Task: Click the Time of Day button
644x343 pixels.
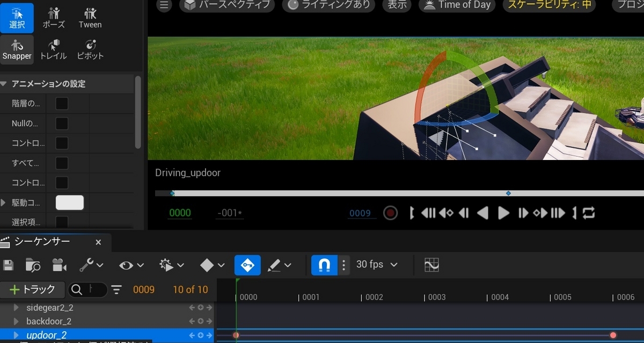Action: (x=458, y=5)
